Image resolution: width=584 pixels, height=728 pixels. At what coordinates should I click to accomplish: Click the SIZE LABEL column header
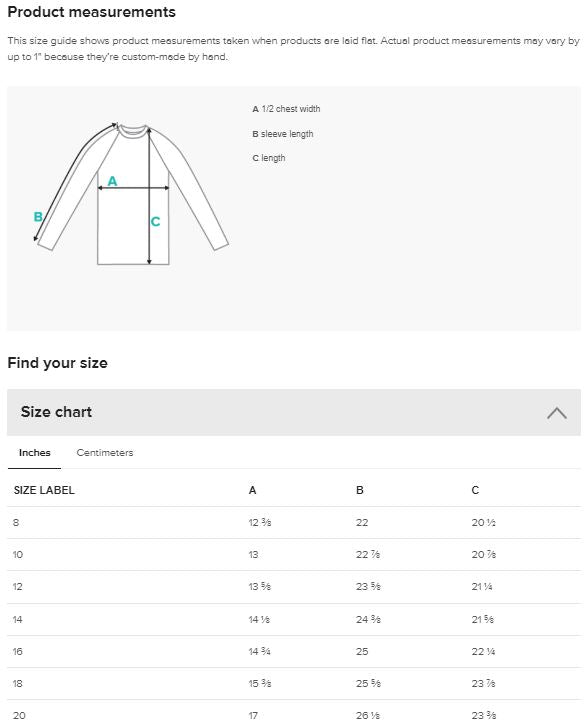coord(44,490)
